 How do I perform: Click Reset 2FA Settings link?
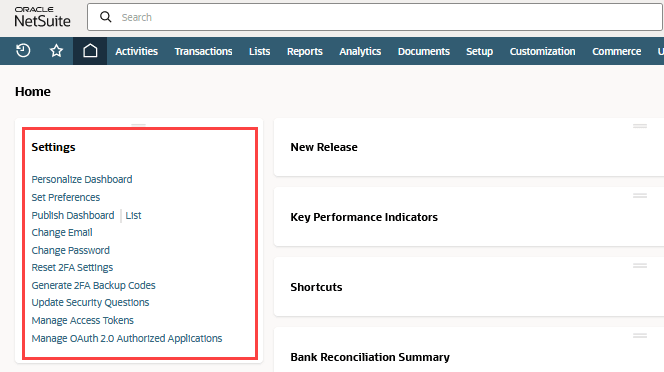point(72,268)
